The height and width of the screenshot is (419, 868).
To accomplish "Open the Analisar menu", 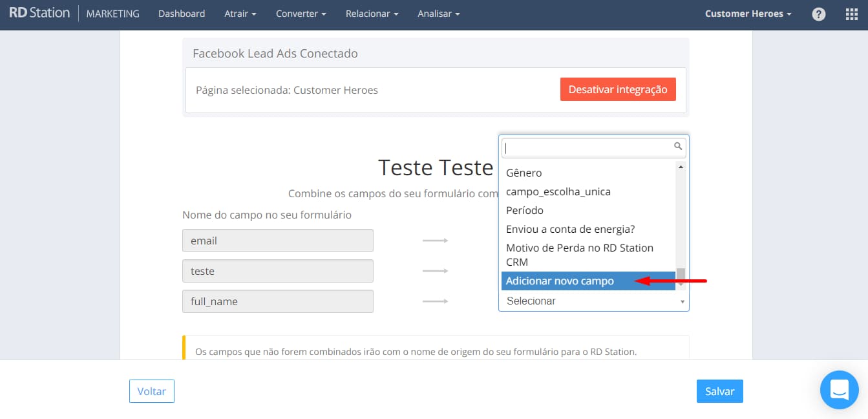I will [438, 13].
